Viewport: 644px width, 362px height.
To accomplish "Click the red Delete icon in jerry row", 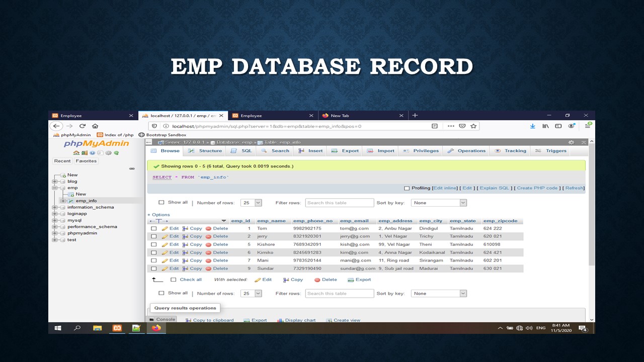I will point(208,236).
